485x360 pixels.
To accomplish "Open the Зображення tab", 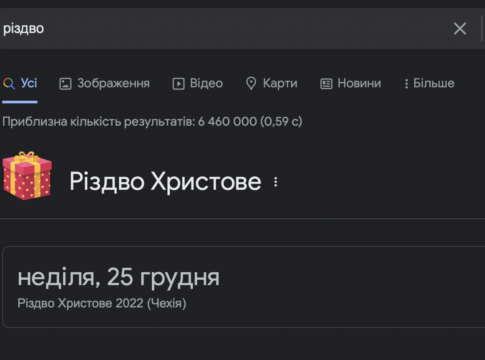I will click(104, 83).
